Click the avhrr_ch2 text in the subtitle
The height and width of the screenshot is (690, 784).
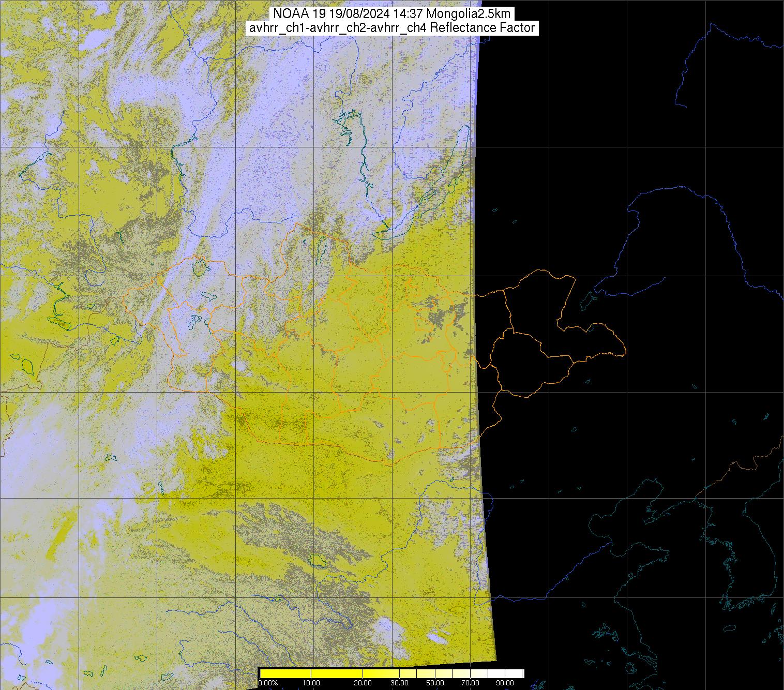tap(338, 28)
